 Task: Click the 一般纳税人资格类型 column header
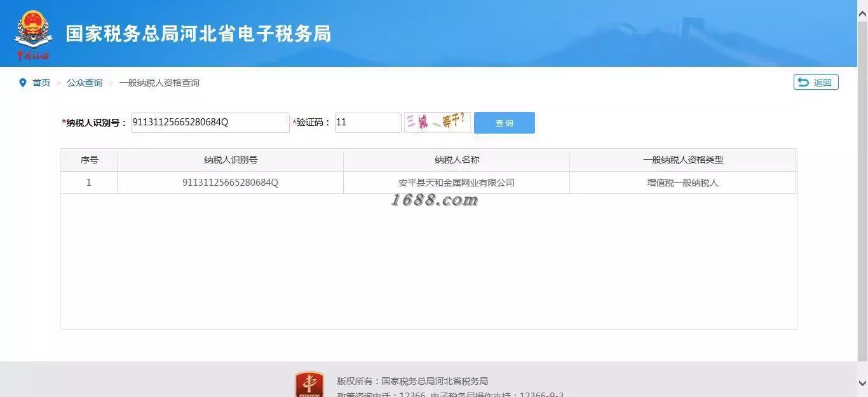(683, 160)
